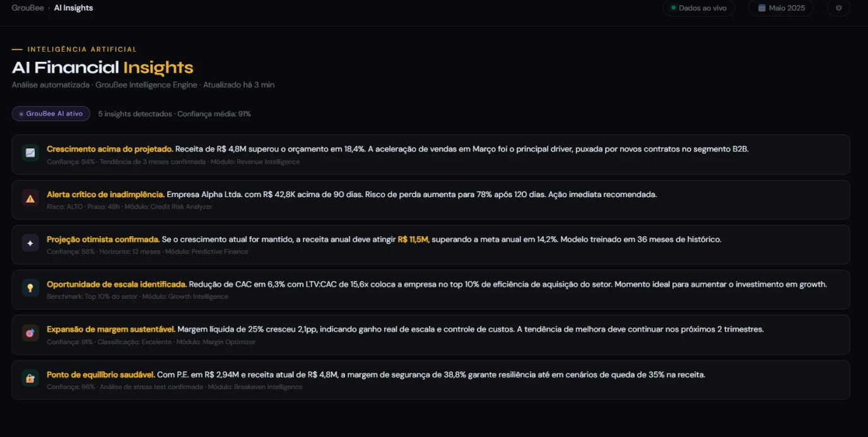Click the lock icon on Ponto de equilíbrio
868x437 pixels.
(x=30, y=378)
